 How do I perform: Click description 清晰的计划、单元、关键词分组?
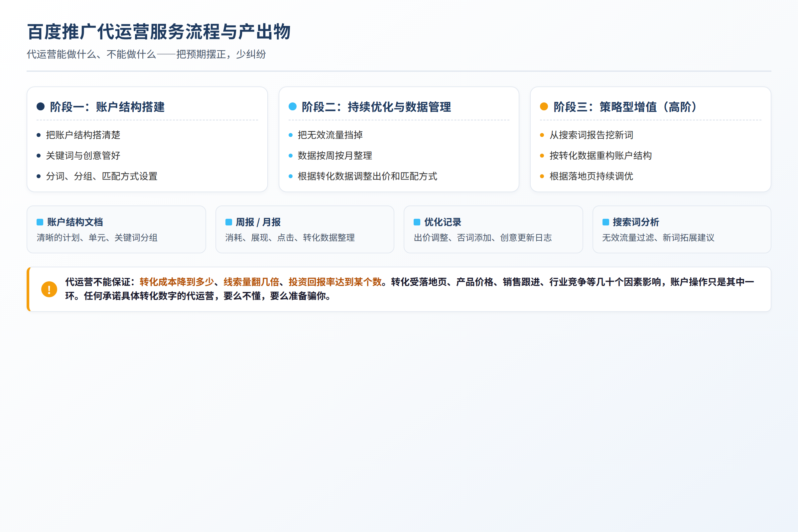[x=97, y=237]
